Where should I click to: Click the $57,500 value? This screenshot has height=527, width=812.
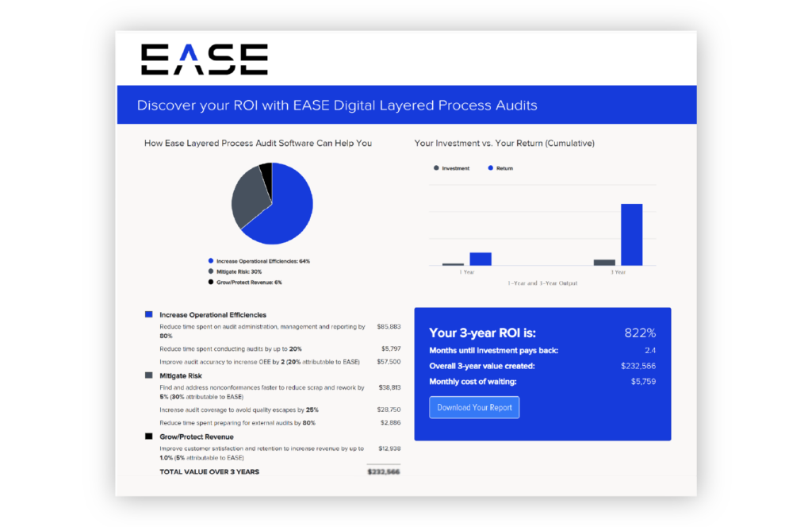389,362
